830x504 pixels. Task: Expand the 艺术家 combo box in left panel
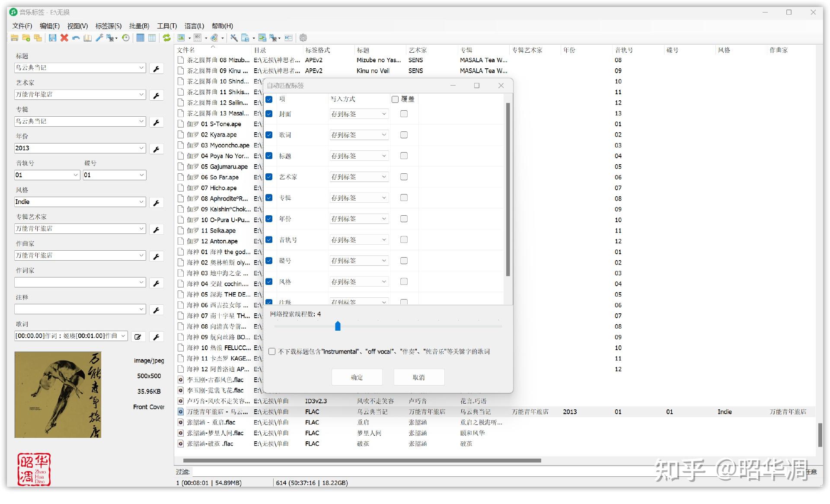141,95
